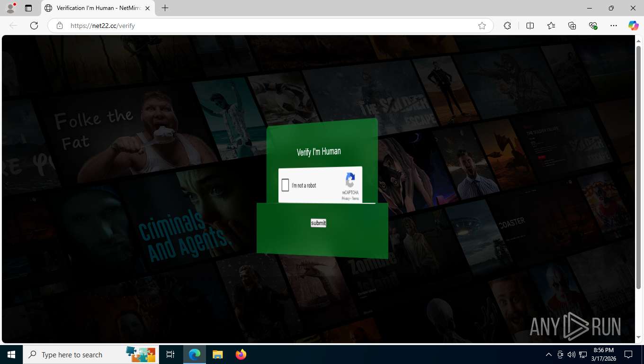The image size is (644, 364).
Task: Open File Explorer from the taskbar
Action: 217,355
